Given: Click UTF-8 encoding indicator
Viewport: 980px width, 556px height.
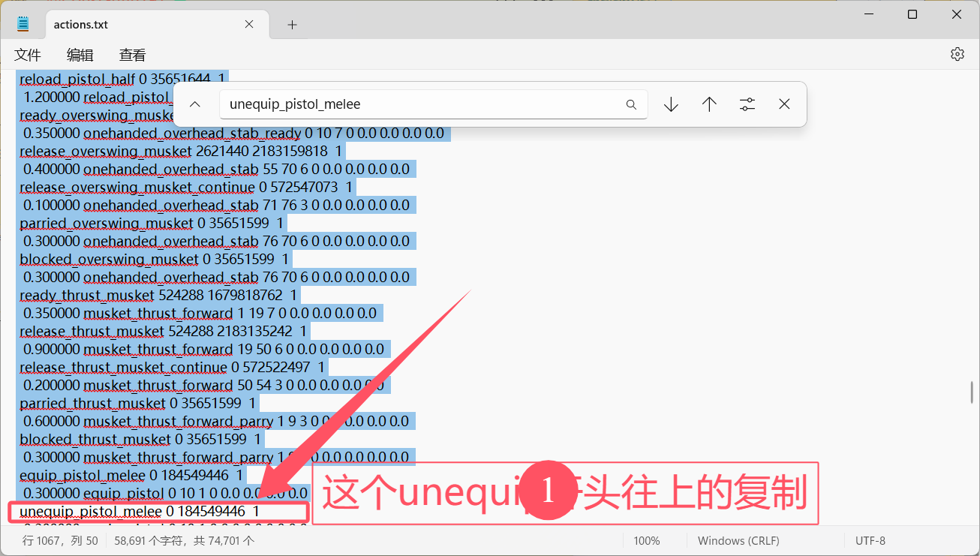Looking at the screenshot, I should 870,540.
